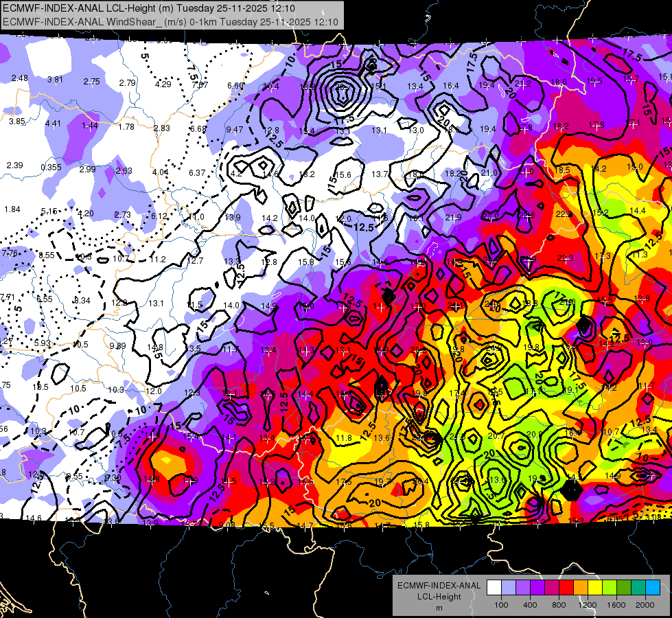This screenshot has height=618, width=672.
Task: Click the legend tick label 2000
Action: [645, 605]
